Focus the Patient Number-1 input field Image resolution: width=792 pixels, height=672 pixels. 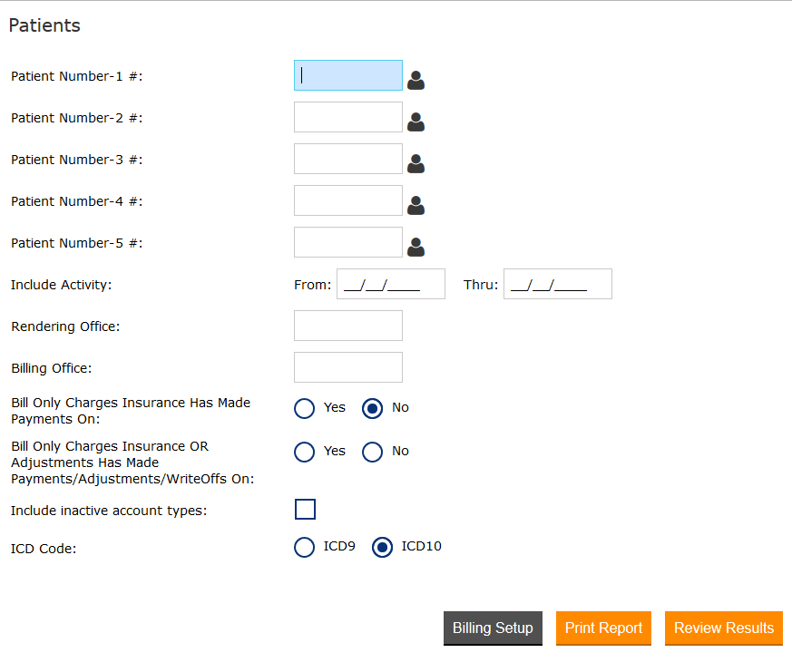[x=348, y=75]
